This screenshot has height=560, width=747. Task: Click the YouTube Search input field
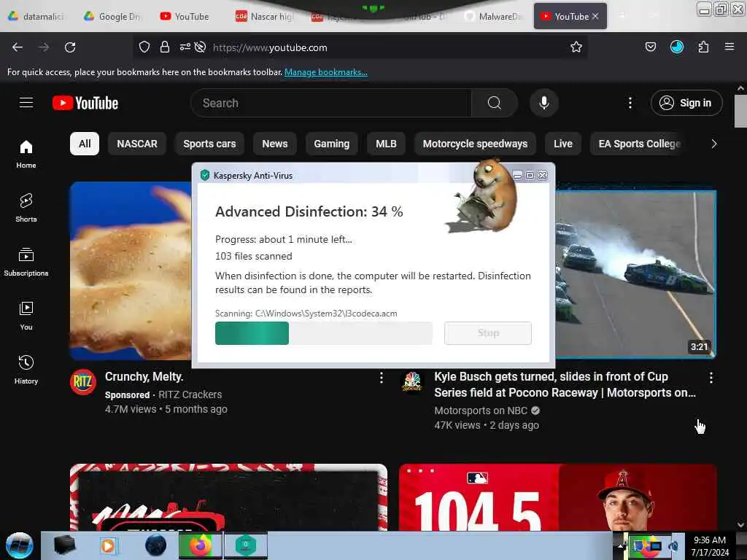331,103
